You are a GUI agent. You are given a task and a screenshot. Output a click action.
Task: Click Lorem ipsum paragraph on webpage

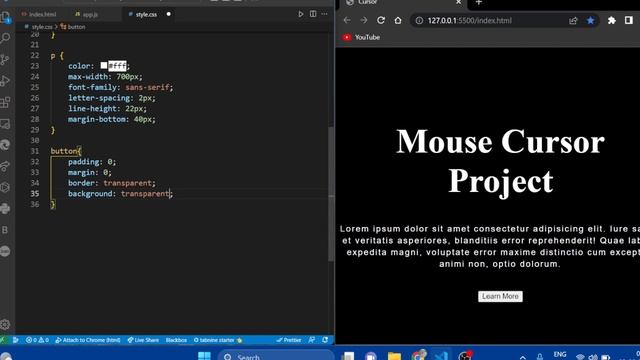coord(490,246)
